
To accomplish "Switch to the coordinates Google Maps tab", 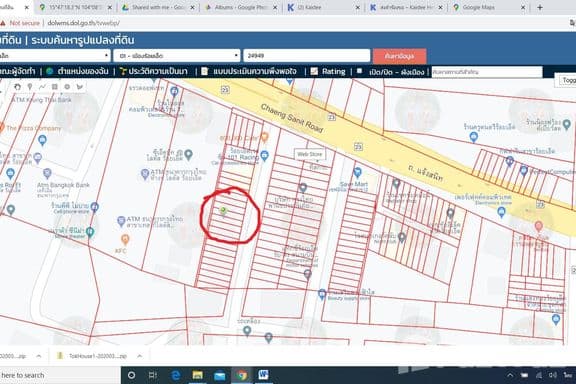I will click(x=75, y=7).
